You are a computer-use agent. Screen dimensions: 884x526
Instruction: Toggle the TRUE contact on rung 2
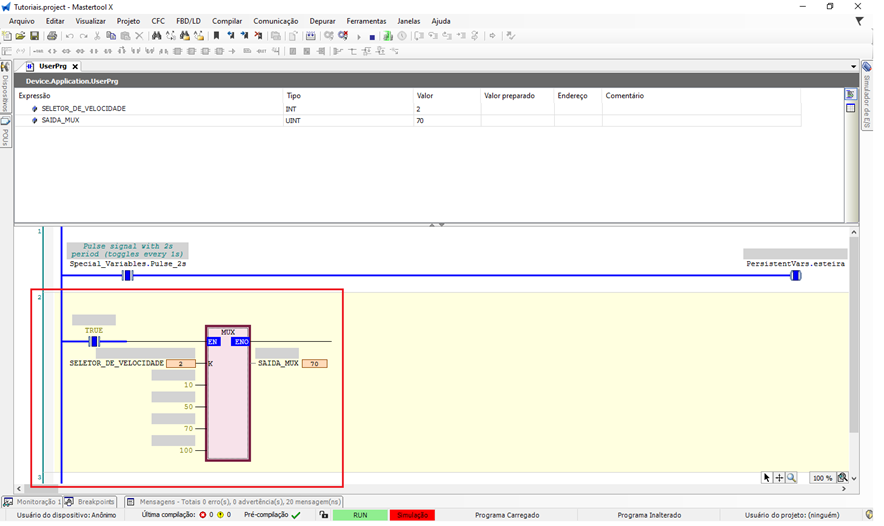tap(94, 342)
